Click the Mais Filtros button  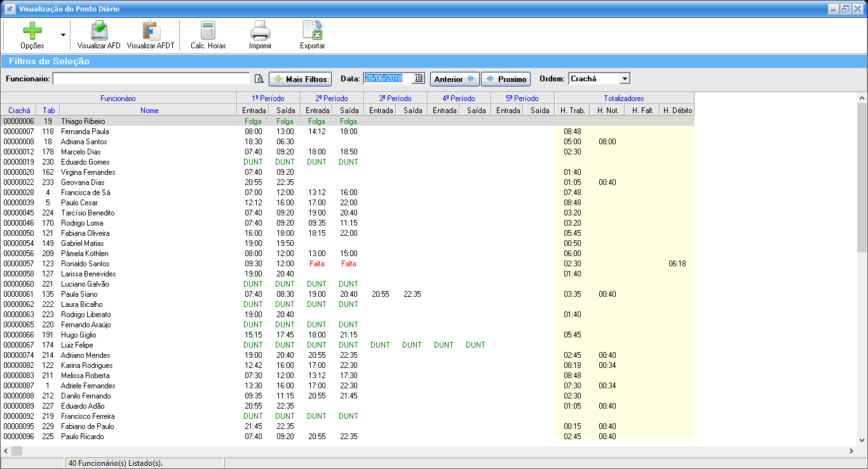[300, 79]
